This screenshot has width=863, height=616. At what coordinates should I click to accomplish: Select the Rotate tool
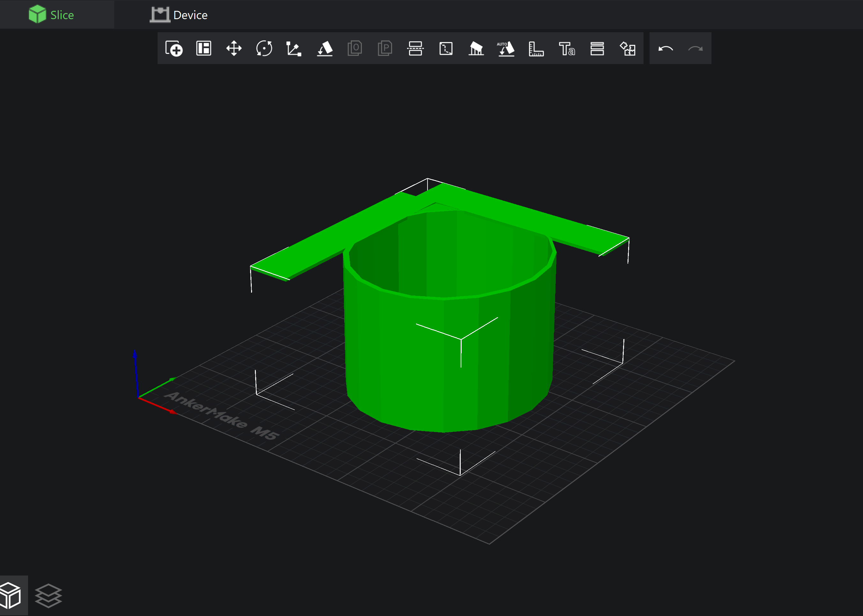pos(264,48)
